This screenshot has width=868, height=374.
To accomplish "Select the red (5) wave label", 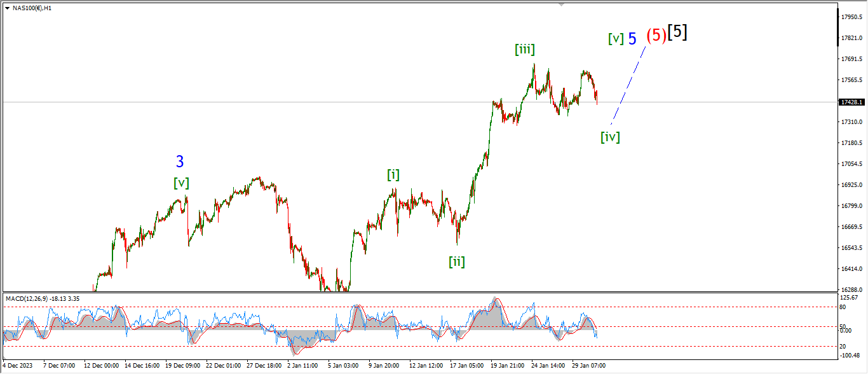I will 656,36.
